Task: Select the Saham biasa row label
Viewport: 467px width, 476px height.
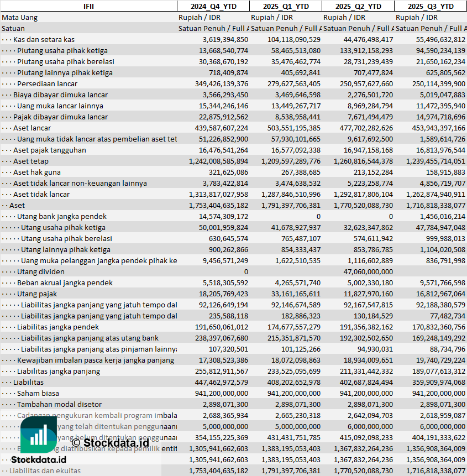Action: [x=38, y=394]
